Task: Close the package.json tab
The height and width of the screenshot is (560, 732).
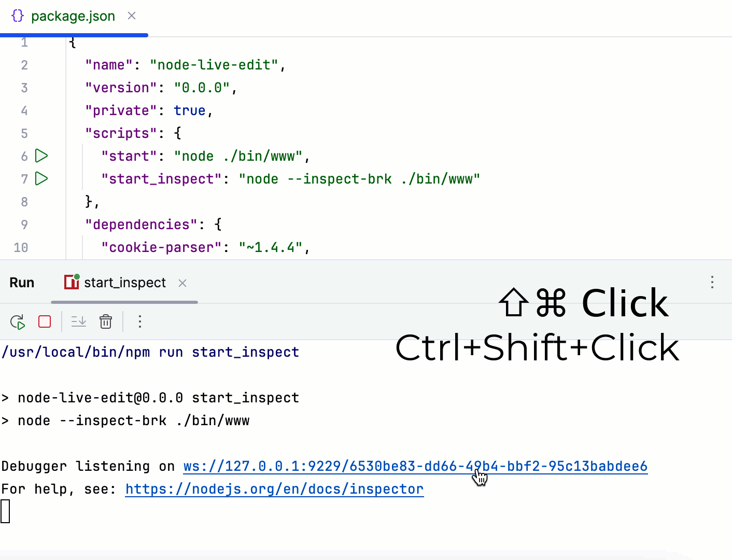Action: pyautogui.click(x=131, y=16)
